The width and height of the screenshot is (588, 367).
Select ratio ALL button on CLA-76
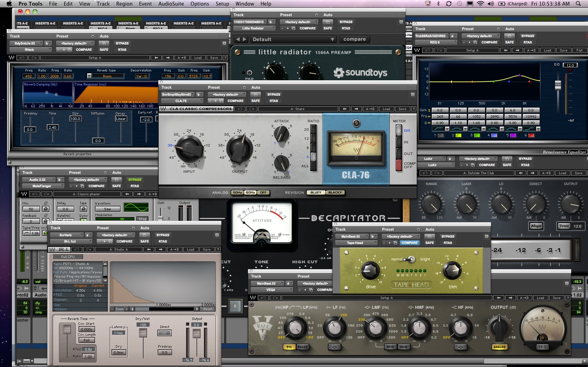313,166
